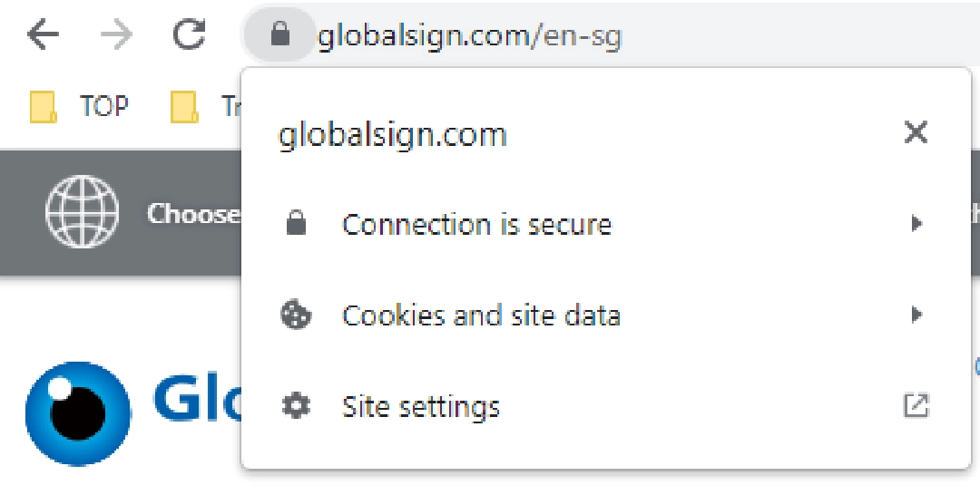Screen dimensions: 980x485
Task: Open the Connection is secure entry
Action: tap(476, 225)
